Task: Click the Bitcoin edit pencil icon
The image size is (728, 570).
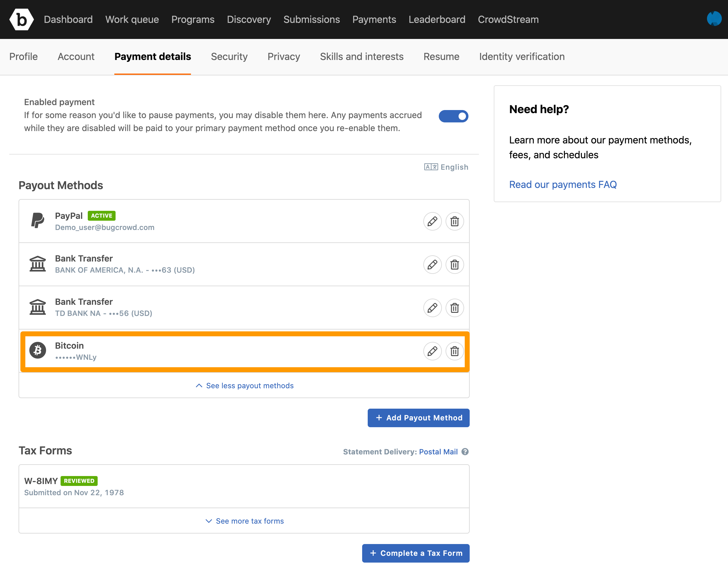Action: point(431,351)
